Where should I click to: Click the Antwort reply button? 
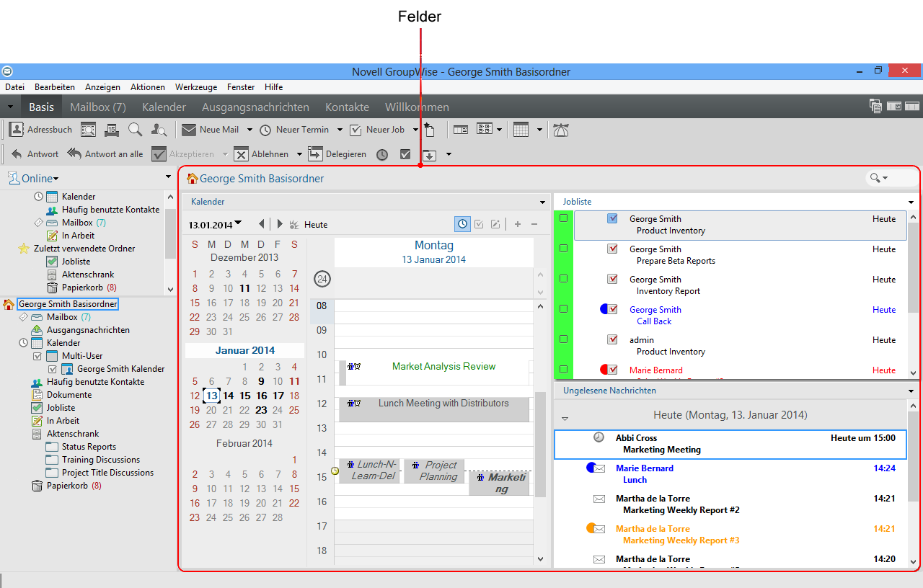click(x=35, y=154)
